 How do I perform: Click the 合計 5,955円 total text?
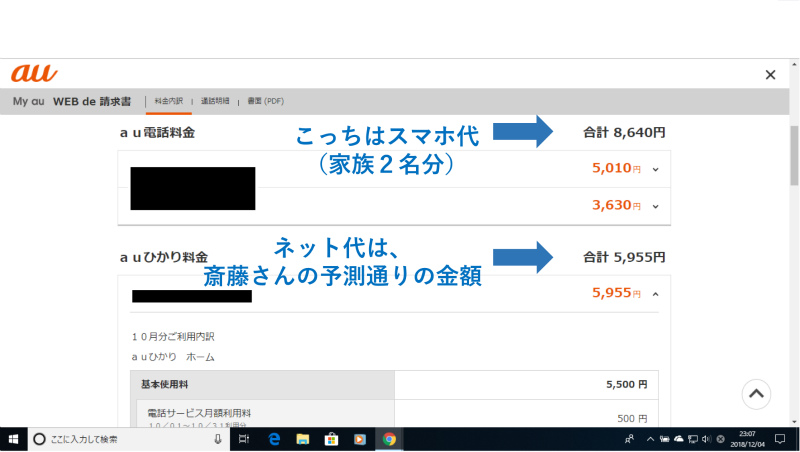click(624, 257)
